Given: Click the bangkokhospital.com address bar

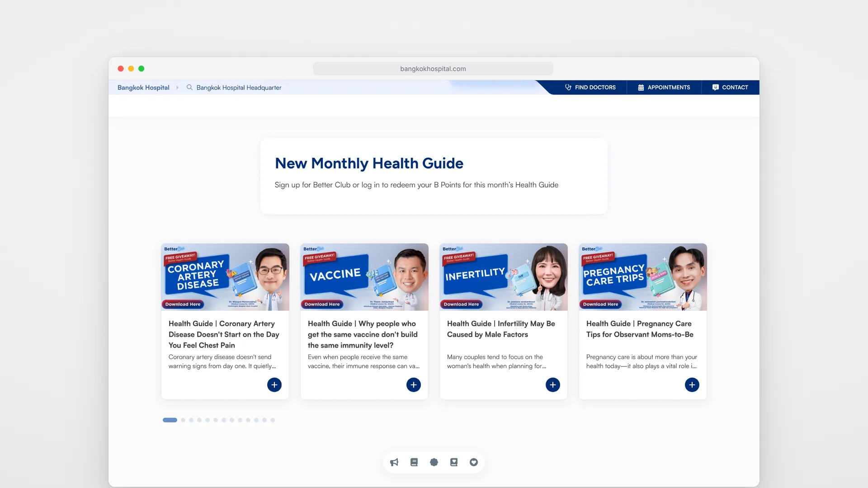Looking at the screenshot, I should coord(433,69).
